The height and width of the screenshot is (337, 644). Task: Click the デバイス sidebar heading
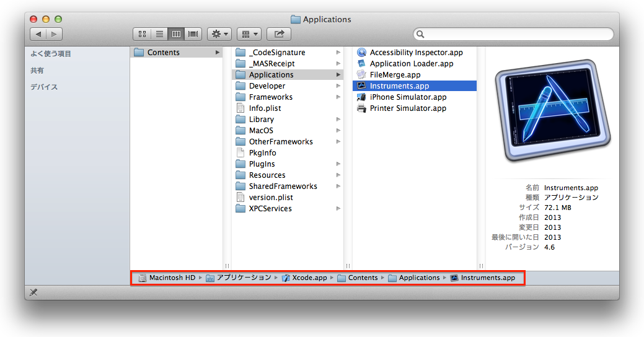coord(44,87)
